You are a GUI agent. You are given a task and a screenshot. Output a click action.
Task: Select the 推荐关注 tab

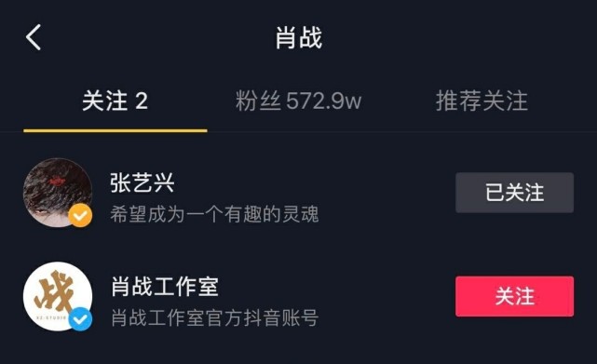pyautogui.click(x=482, y=101)
